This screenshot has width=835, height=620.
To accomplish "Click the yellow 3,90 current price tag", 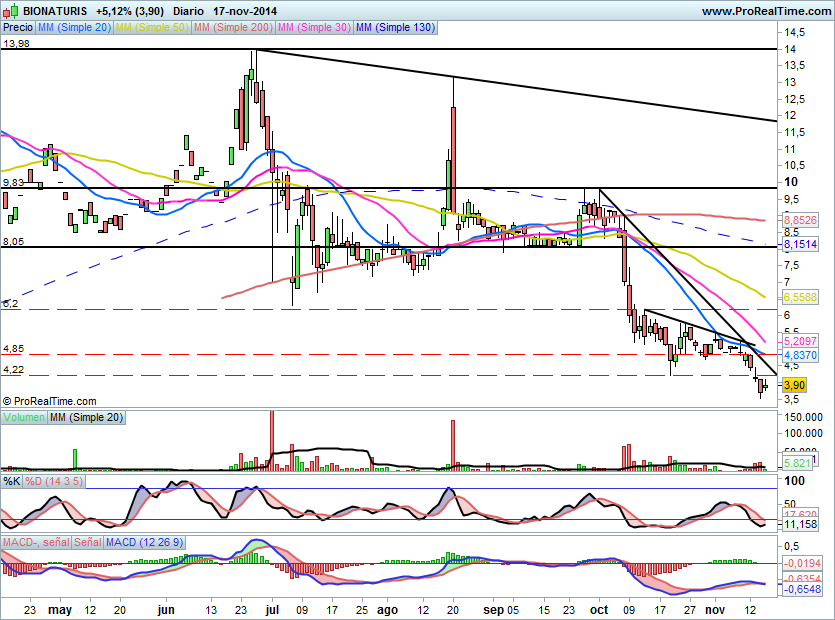I will point(795,385).
